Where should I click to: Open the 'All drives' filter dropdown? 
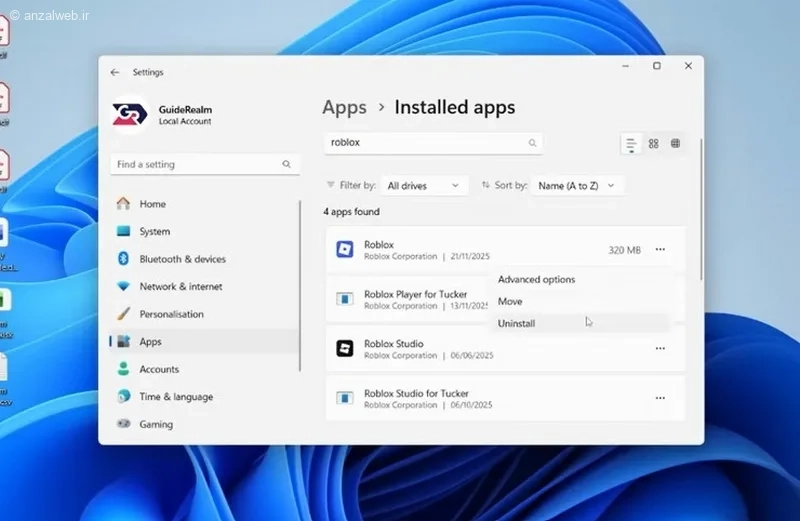(423, 186)
